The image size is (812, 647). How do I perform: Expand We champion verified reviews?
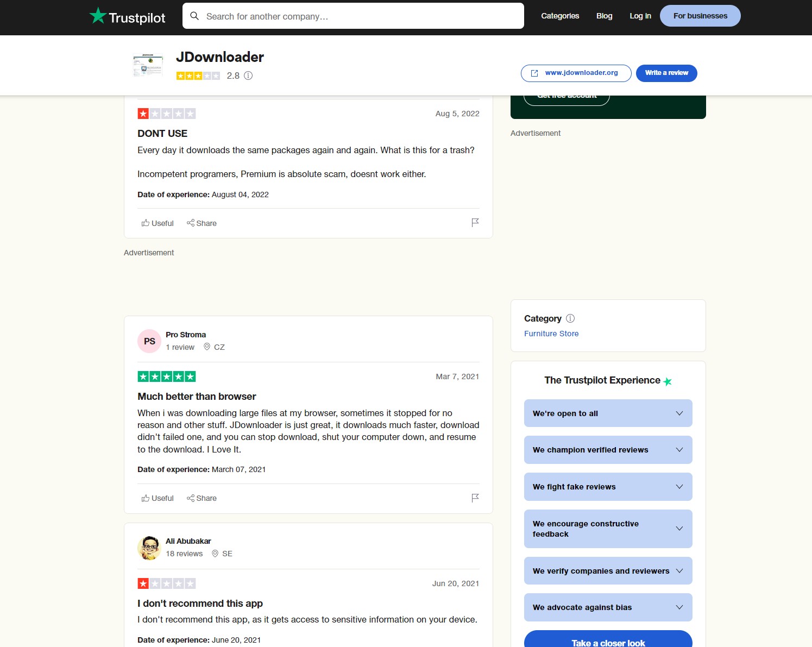click(x=608, y=450)
